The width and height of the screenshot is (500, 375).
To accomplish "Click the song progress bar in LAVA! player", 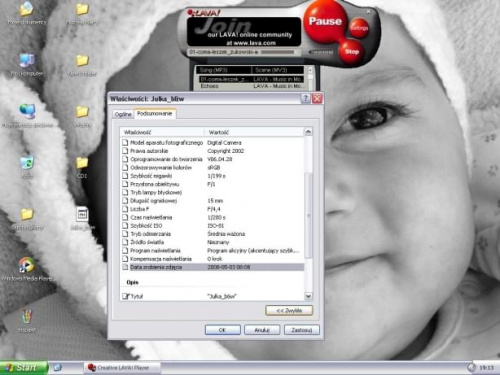I will tap(277, 52).
